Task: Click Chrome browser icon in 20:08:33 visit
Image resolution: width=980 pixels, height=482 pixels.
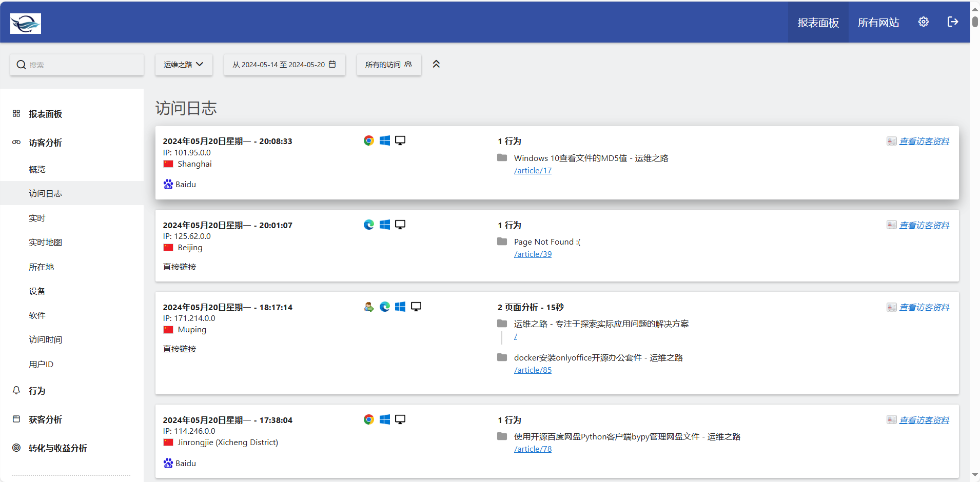Action: (369, 140)
